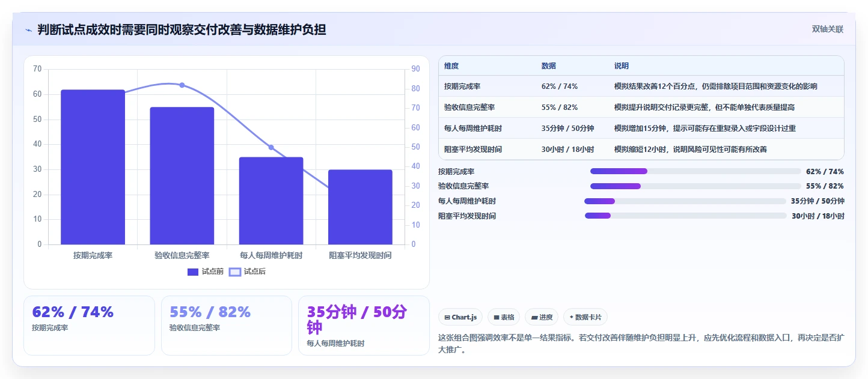The width and height of the screenshot is (868, 379).
Task: Toggle the 试点前 legend swatch
Action: (193, 272)
